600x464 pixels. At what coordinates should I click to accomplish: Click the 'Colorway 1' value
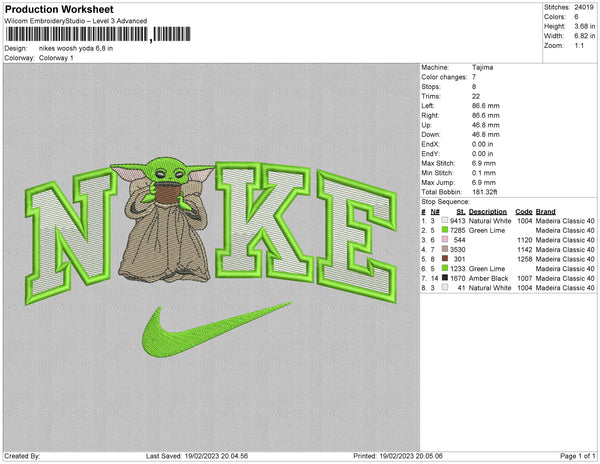56,58
